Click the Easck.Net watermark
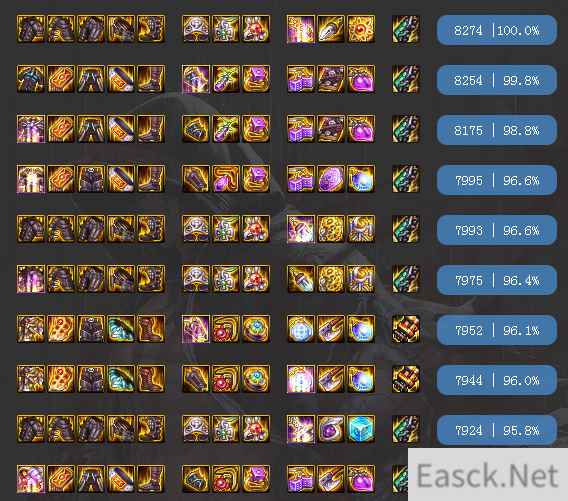 [488, 475]
